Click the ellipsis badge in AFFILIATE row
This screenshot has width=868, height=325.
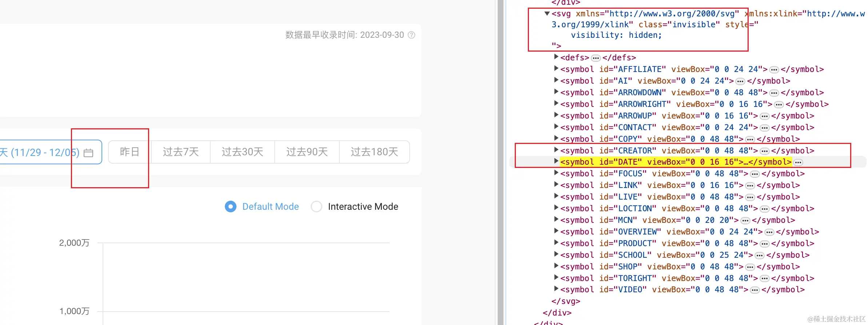(x=774, y=70)
